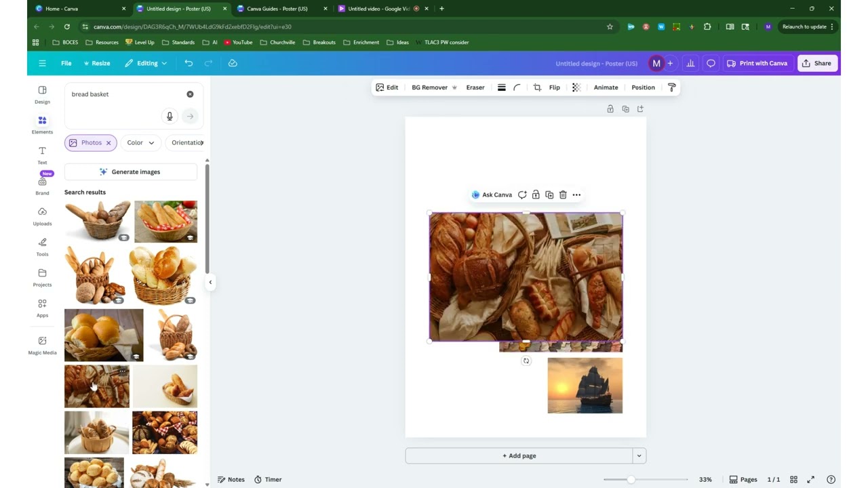The width and height of the screenshot is (868, 488).
Task: Open the Design panel in sidebar
Action: (42, 94)
